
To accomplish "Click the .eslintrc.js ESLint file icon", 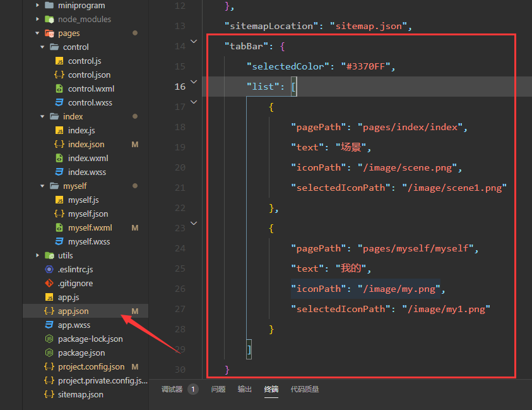I will (49, 270).
